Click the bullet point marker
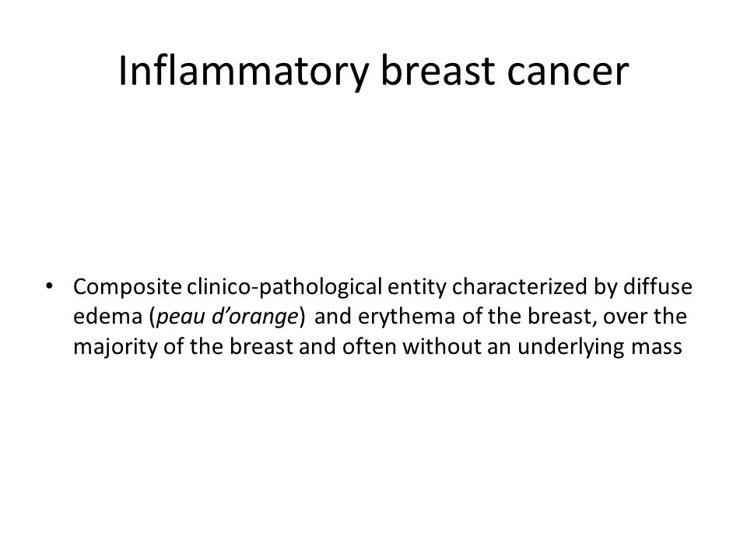This screenshot has height=560, width=747. pos(48,286)
